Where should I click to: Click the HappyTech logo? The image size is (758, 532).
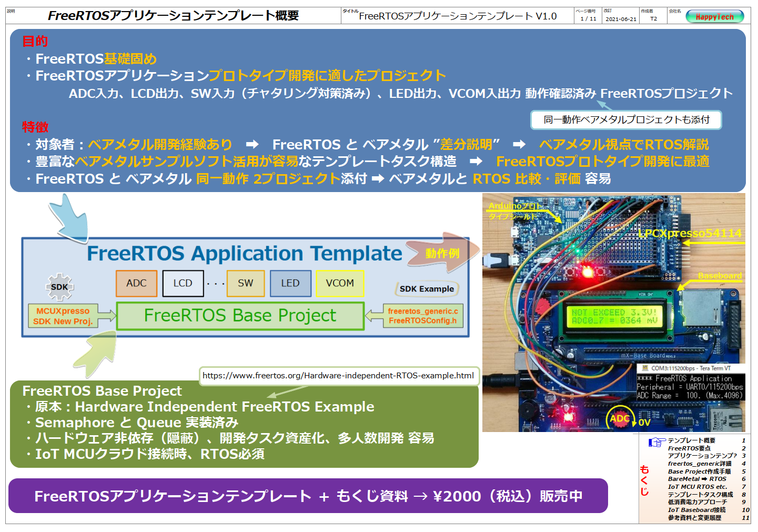coord(714,16)
